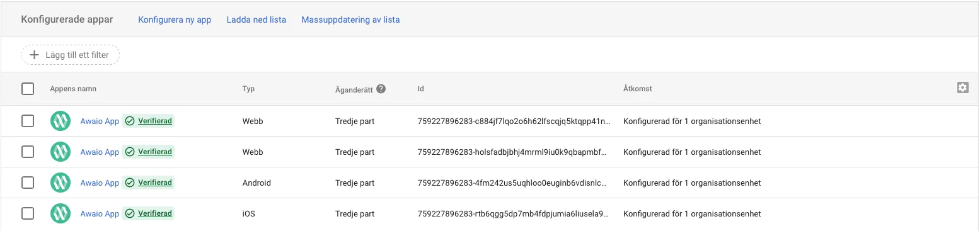980x231 pixels.
Task: Click Ladda ned lista link
Action: click(x=257, y=20)
